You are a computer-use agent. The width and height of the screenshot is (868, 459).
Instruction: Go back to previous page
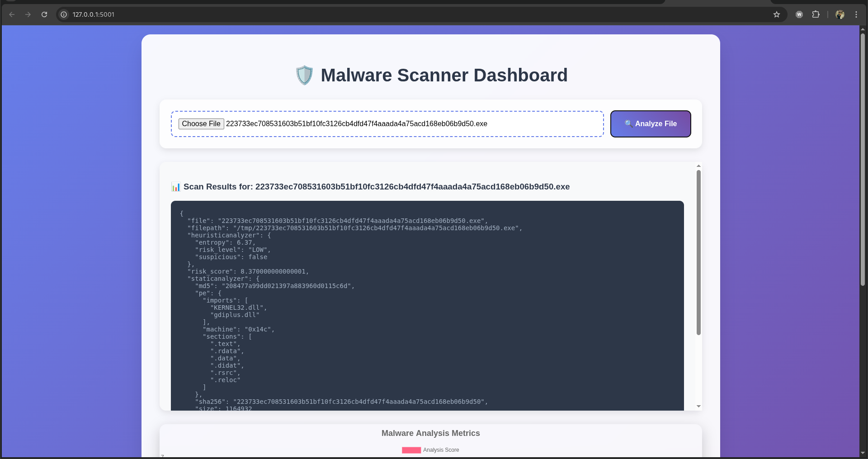[12, 14]
